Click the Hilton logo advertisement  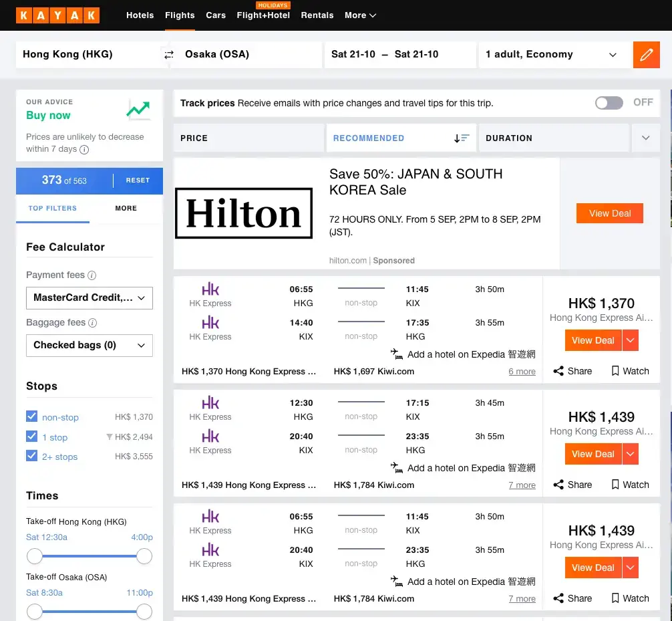tap(244, 213)
